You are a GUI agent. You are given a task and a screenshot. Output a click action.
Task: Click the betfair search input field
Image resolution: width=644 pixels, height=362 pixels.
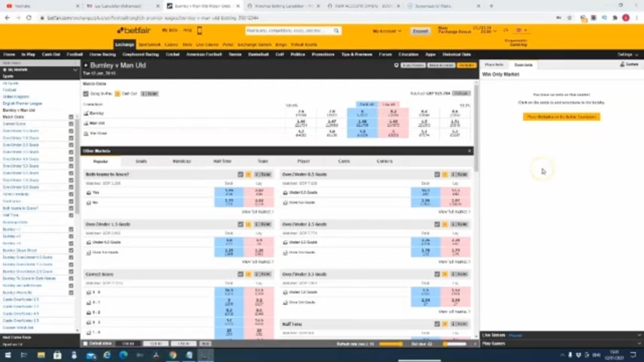(x=289, y=31)
